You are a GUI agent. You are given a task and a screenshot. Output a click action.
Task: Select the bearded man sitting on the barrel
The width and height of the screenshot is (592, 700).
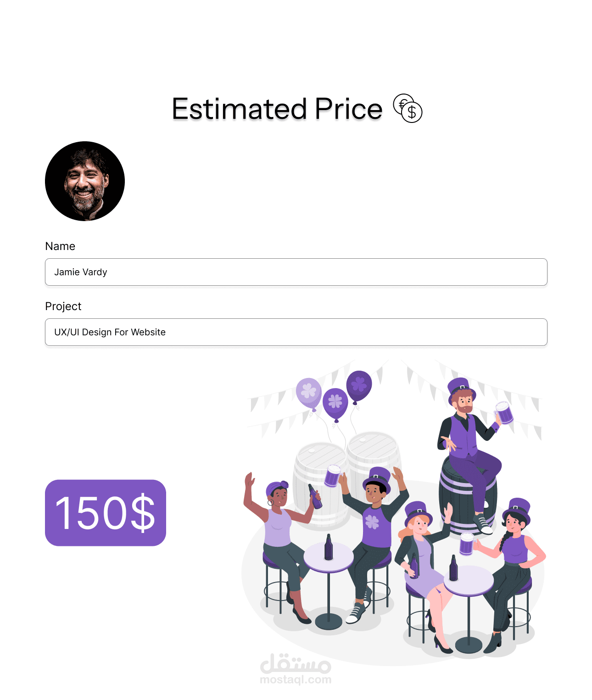(468, 440)
